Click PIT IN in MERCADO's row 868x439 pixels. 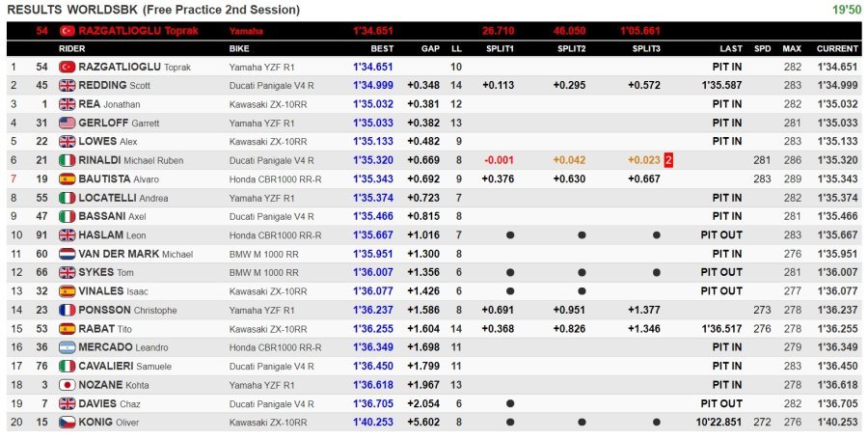727,347
